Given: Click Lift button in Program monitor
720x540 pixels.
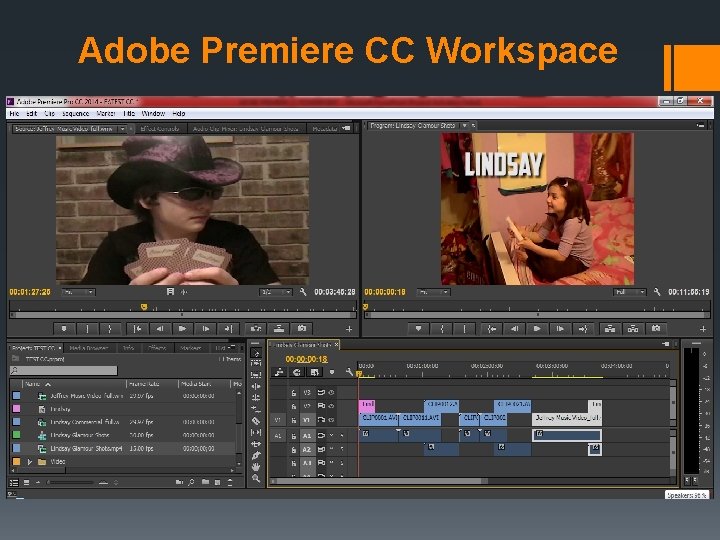Looking at the screenshot, I should tap(610, 328).
